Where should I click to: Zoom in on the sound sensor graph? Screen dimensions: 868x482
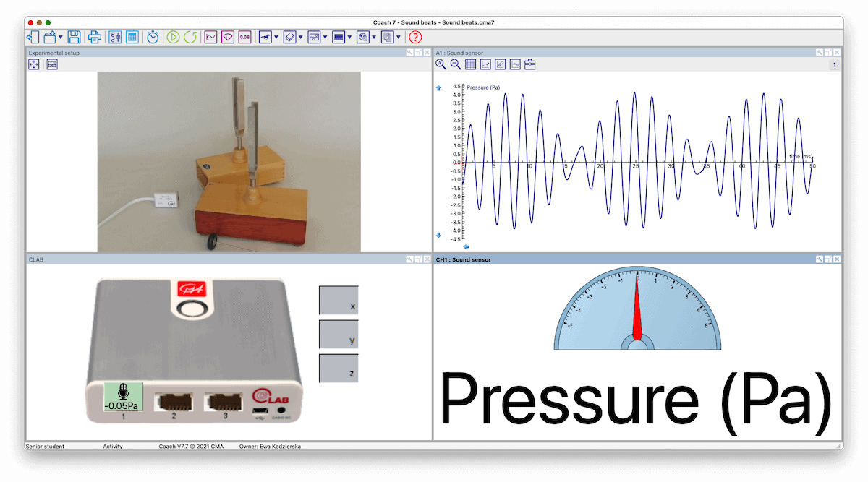(441, 64)
